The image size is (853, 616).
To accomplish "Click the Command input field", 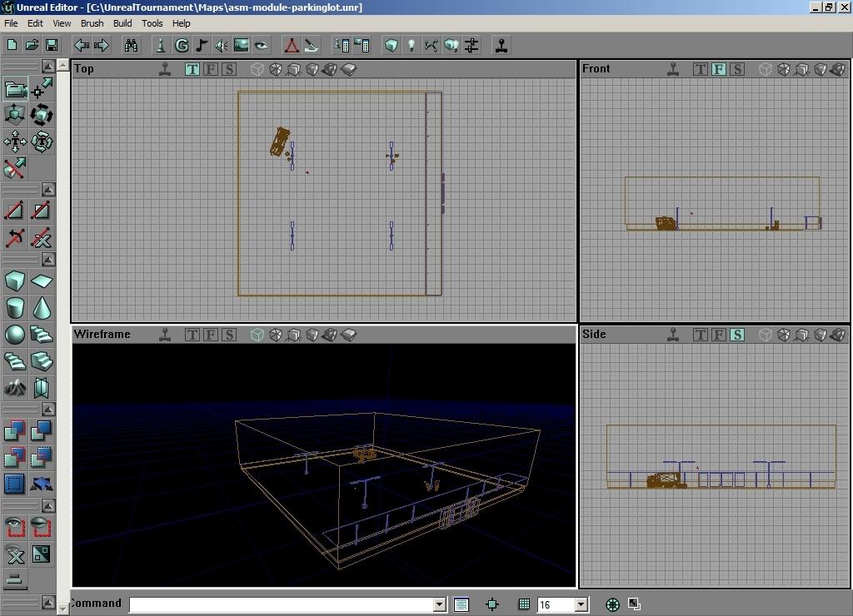I will 282,604.
